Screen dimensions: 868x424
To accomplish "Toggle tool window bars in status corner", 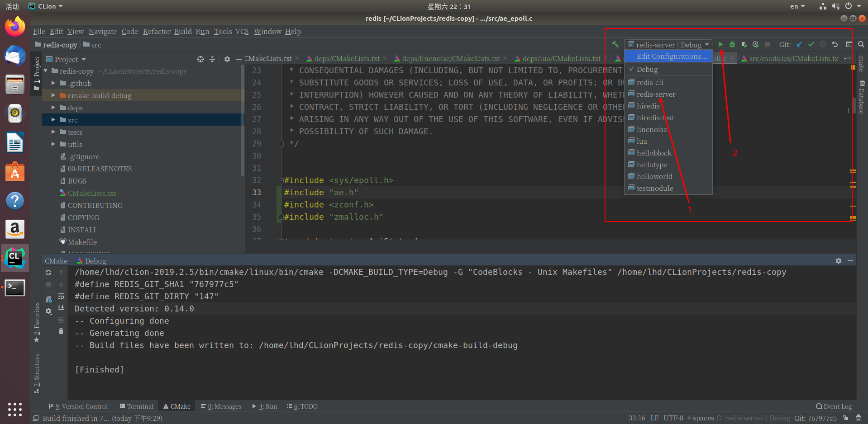I will click(36, 418).
